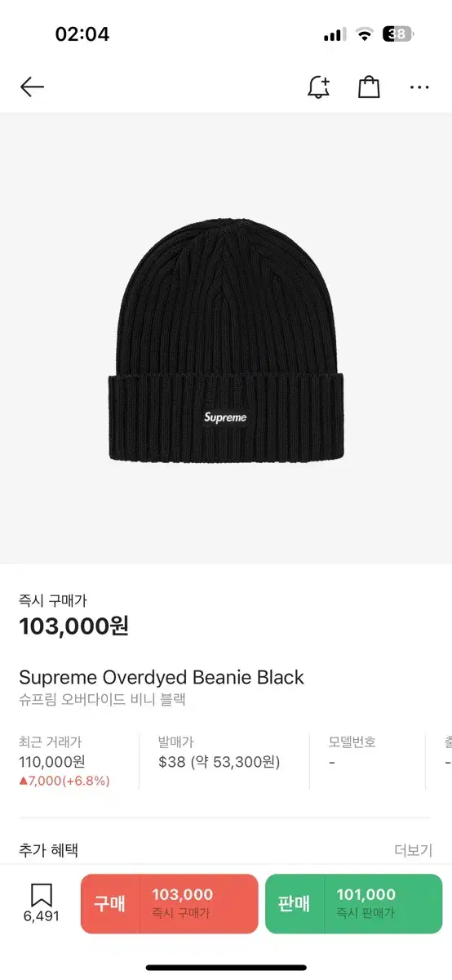The height and width of the screenshot is (980, 452).
Task: Tap the red 구매 buy button
Action: point(170,903)
